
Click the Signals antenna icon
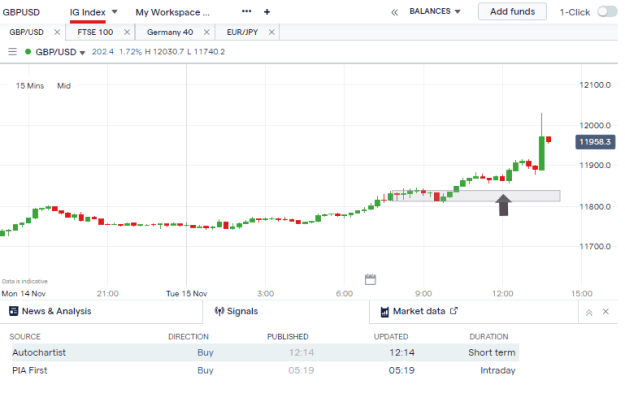[x=219, y=311]
